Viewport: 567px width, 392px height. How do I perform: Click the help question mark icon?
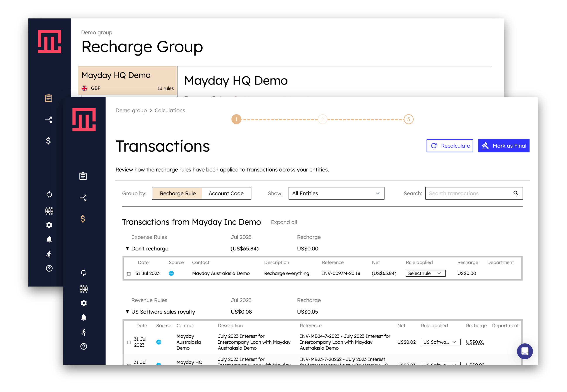click(84, 346)
